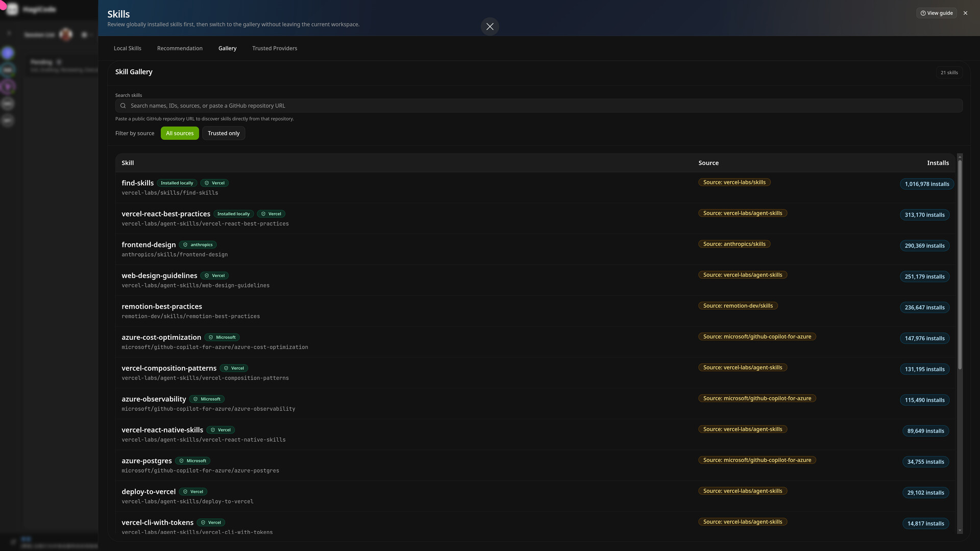The height and width of the screenshot is (551, 980).
Task: Open the Trusted Providers tab
Action: click(x=274, y=48)
